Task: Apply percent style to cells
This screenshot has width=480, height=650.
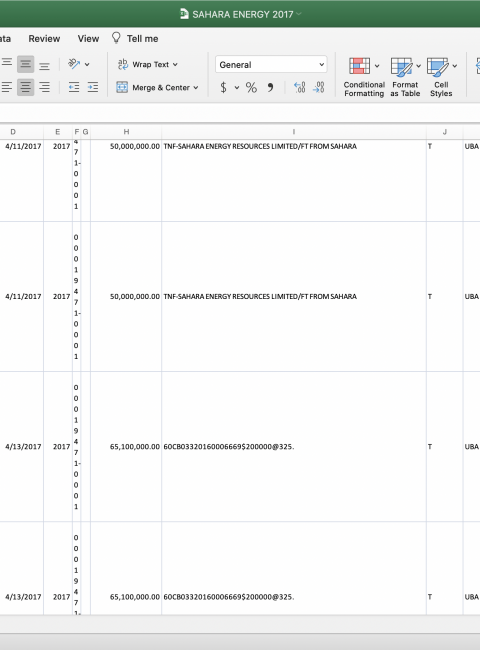Action: [x=251, y=87]
